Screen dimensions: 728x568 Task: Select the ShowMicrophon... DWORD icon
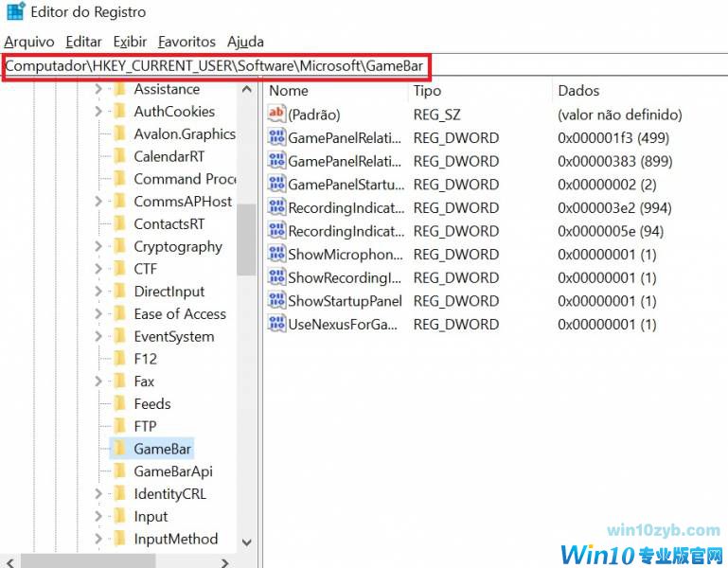tap(276, 255)
